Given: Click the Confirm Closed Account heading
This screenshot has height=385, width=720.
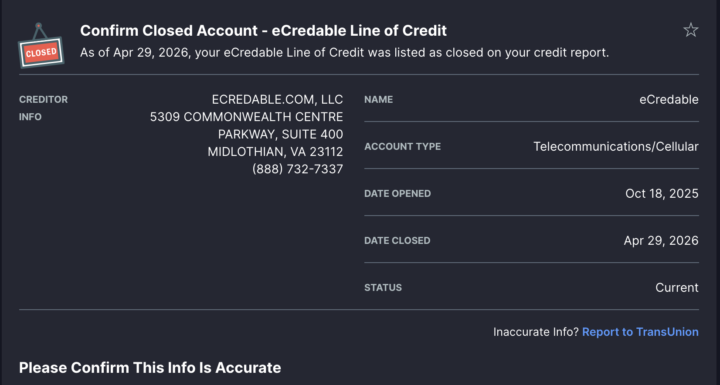Looking at the screenshot, I should coord(263,31).
